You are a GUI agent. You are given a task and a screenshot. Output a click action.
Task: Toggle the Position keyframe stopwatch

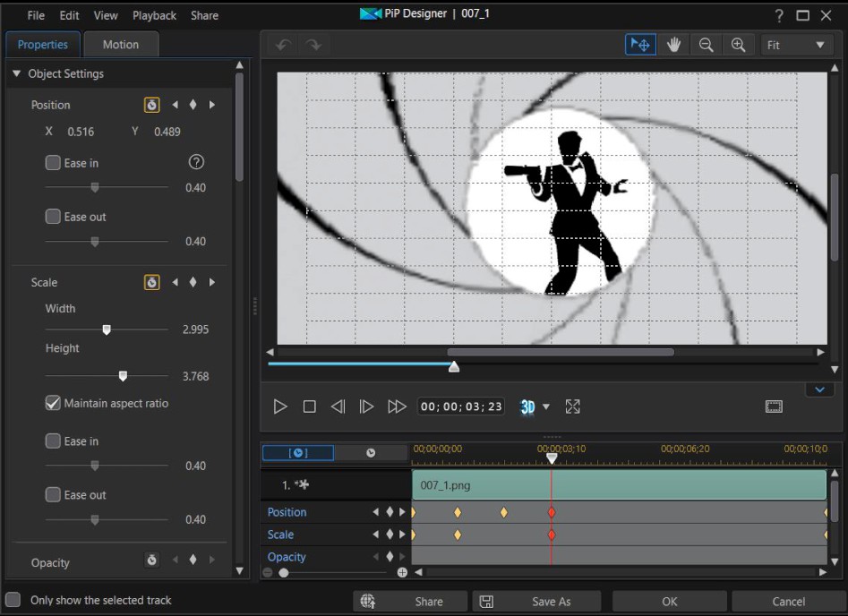pos(152,105)
